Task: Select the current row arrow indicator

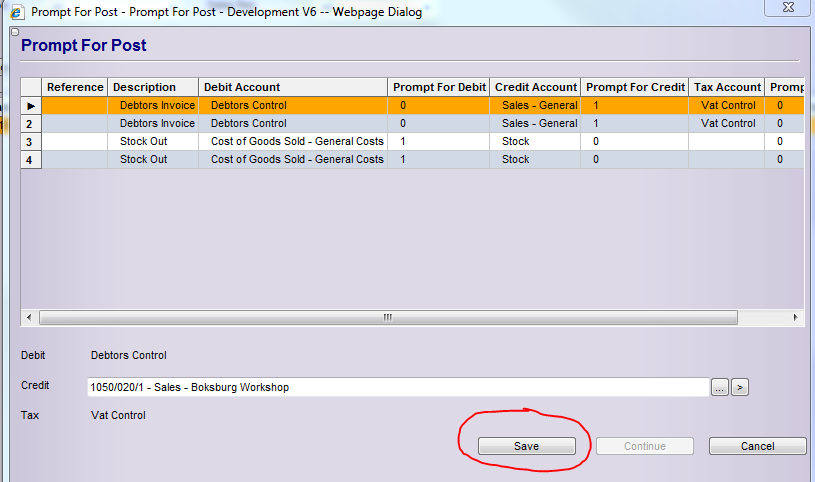Action: (31, 105)
